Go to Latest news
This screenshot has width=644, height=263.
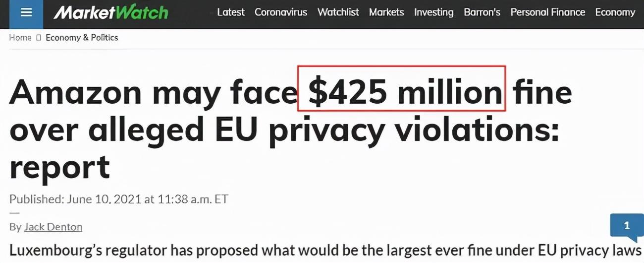[x=231, y=12]
